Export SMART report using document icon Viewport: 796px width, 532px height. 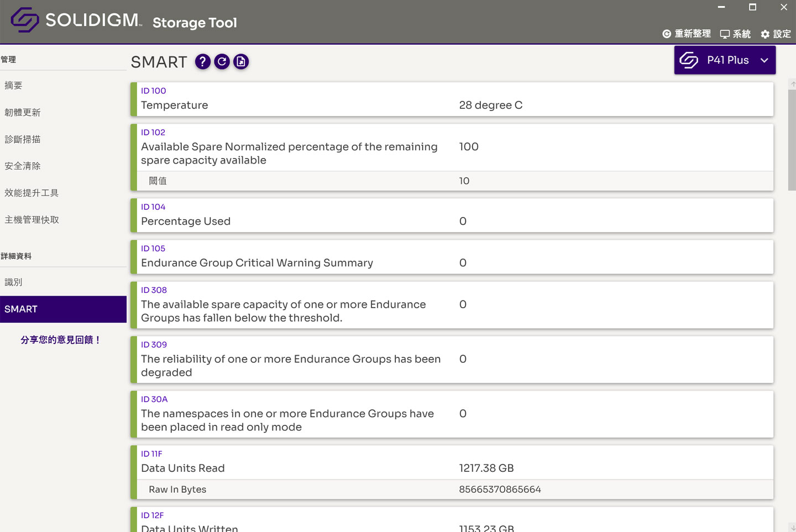coord(241,61)
